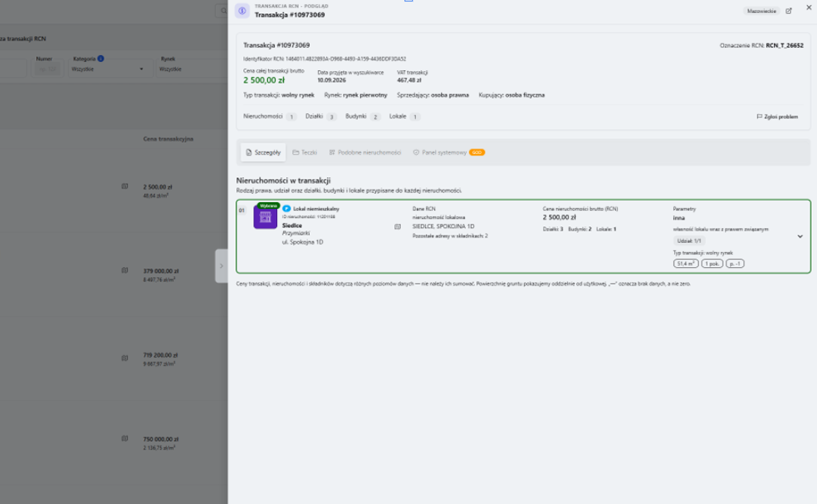This screenshot has height=504, width=817.
Task: Open the Teczki tab
Action: [305, 152]
